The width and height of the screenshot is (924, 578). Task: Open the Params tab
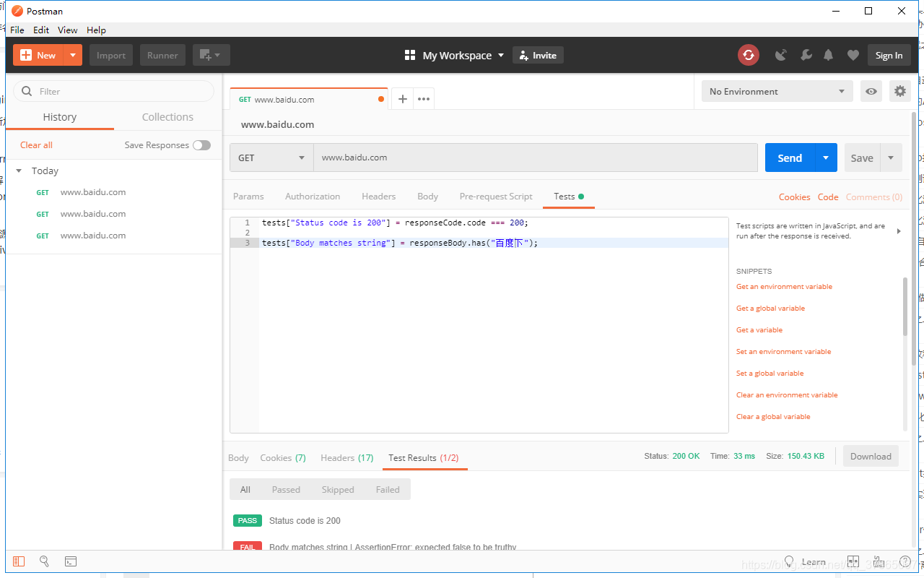click(248, 197)
